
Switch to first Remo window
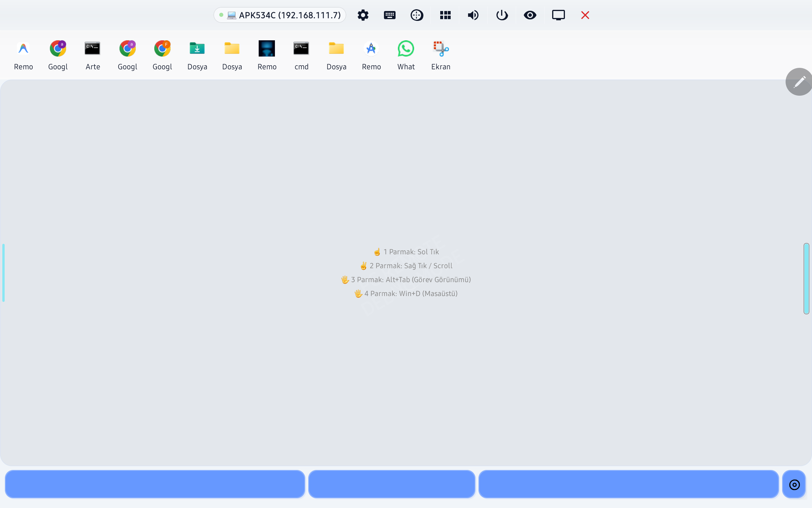click(23, 55)
